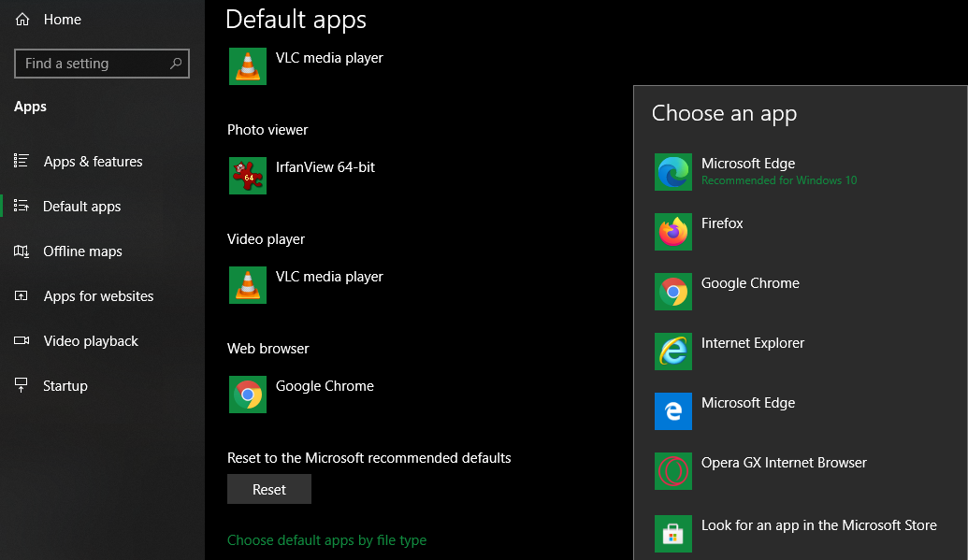Open Video playback settings
Viewport: 968px width, 560px height.
[x=90, y=340]
